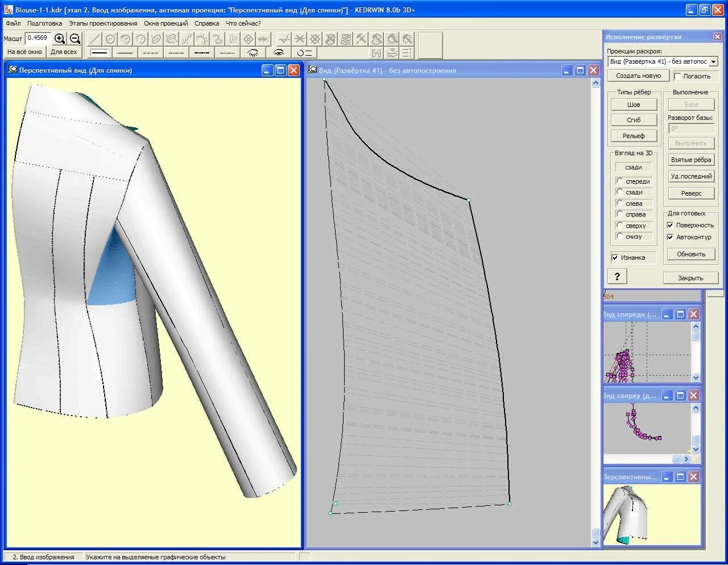Screen dimensions: 728x565
Task: Click the Сгиб edge type button
Action: click(x=634, y=120)
